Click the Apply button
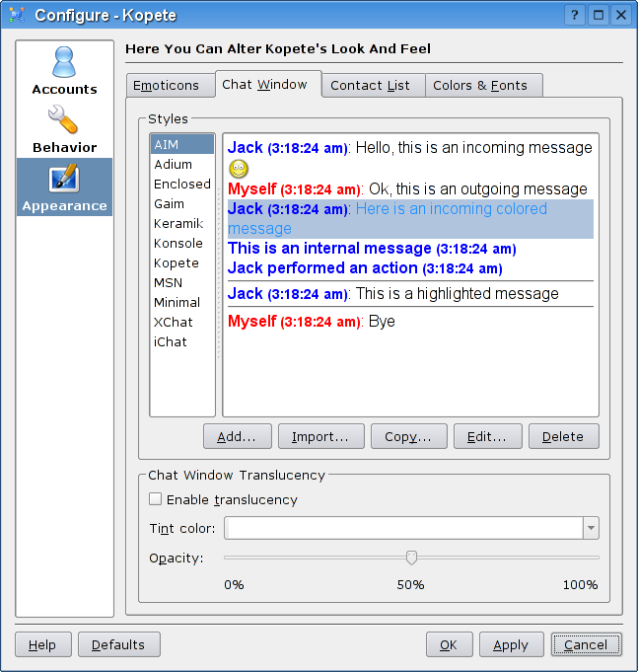Image resolution: width=638 pixels, height=672 pixels. point(511,644)
